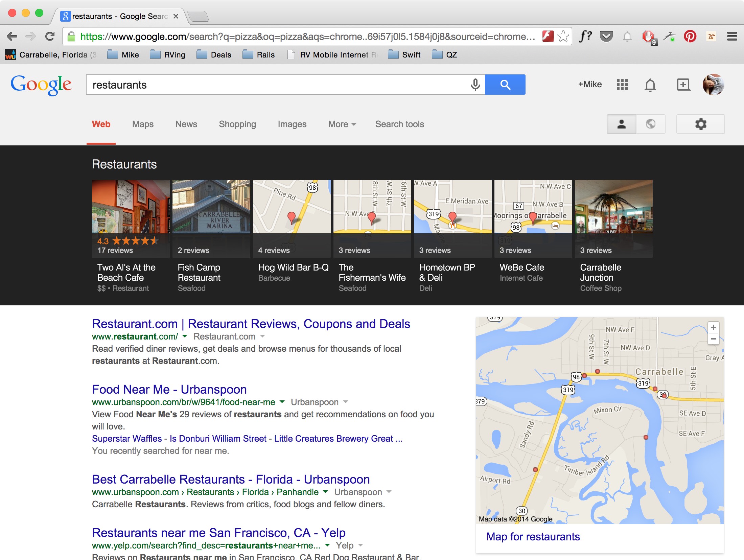The width and height of the screenshot is (744, 560).
Task: Switch to the Shopping search tab
Action: 237,124
